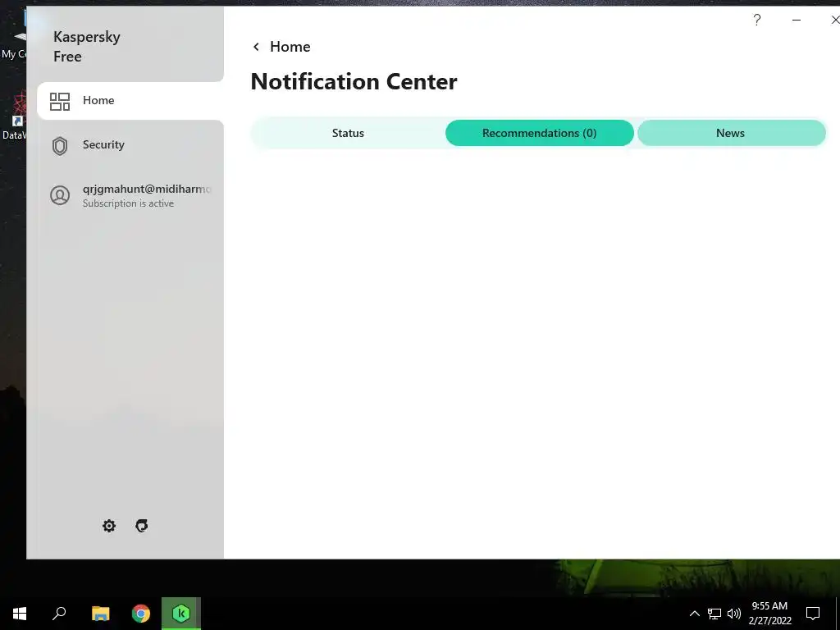This screenshot has width=840, height=630.
Task: Switch to the News tab
Action: pyautogui.click(x=731, y=133)
